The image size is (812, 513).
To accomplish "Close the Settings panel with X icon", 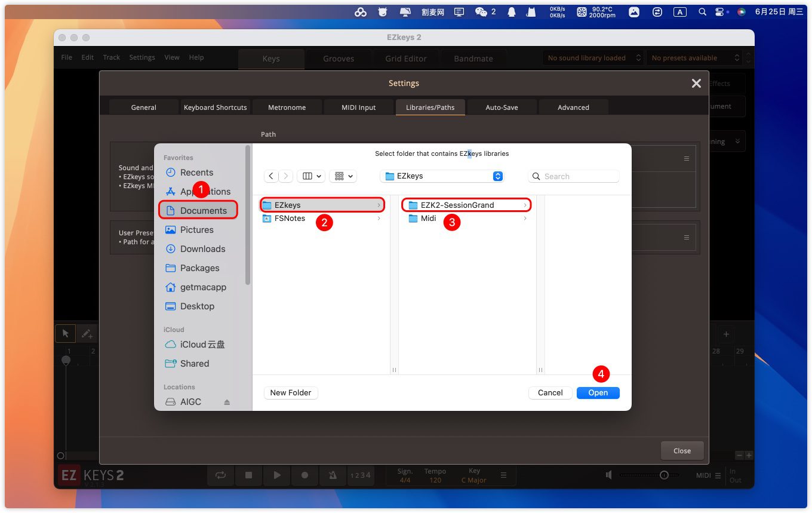I will coord(696,84).
